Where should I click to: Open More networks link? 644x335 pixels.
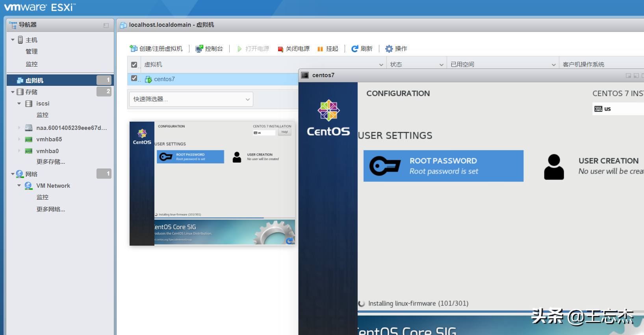pos(51,209)
